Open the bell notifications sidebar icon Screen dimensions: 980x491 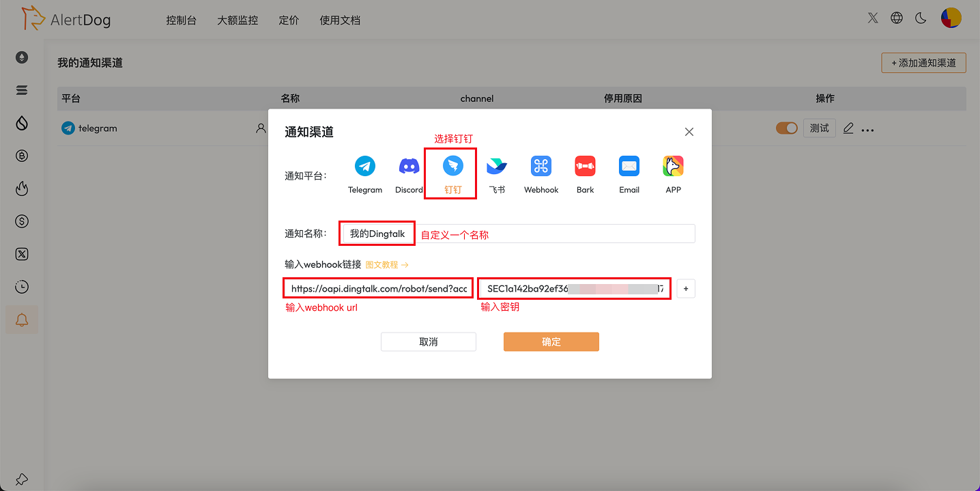[x=22, y=320]
